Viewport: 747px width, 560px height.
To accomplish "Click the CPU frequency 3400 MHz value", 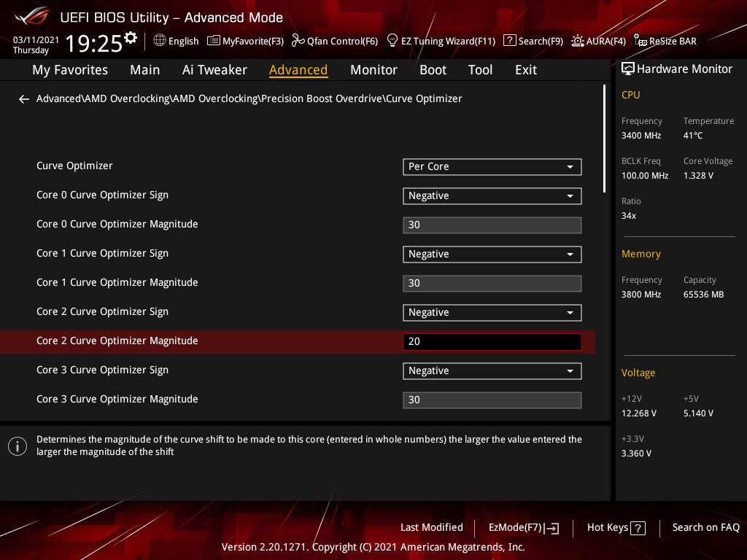I will pyautogui.click(x=640, y=136).
